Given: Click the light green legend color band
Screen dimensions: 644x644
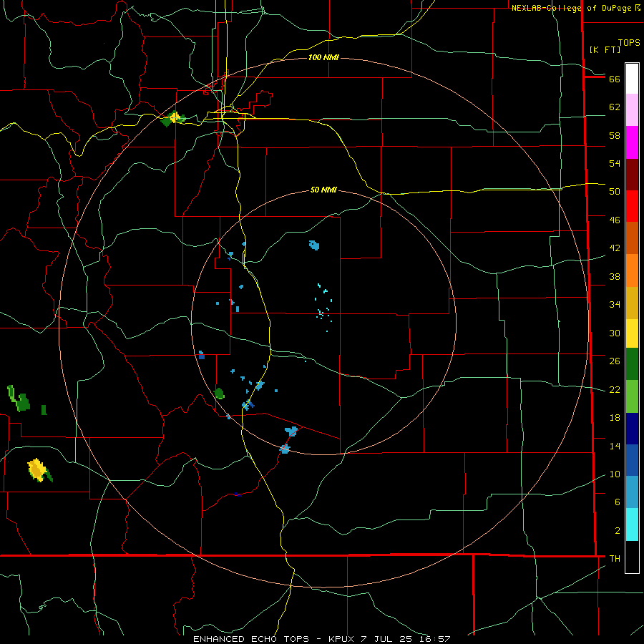Looking at the screenshot, I should pos(632,396).
